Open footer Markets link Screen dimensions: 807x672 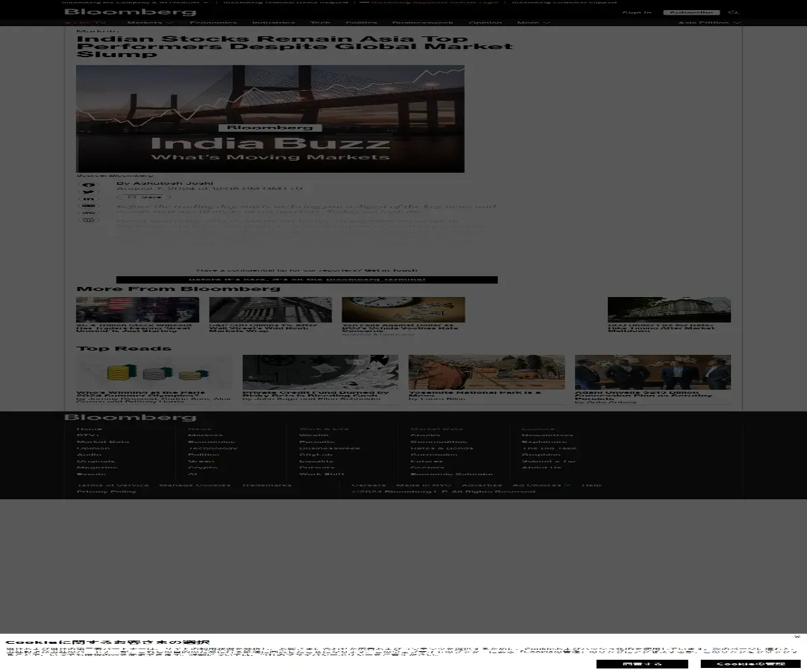click(x=205, y=435)
